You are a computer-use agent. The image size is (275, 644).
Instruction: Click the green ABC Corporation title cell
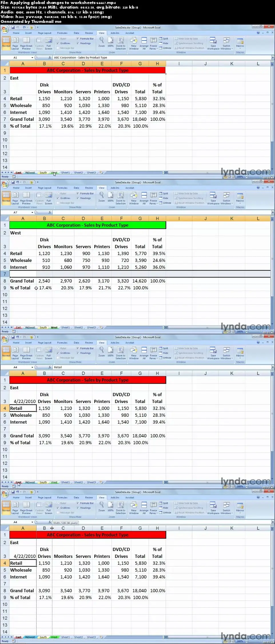click(87, 225)
